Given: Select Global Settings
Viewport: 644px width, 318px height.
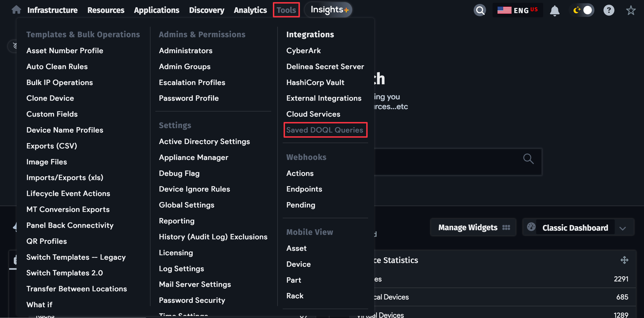Looking at the screenshot, I should (x=187, y=205).
